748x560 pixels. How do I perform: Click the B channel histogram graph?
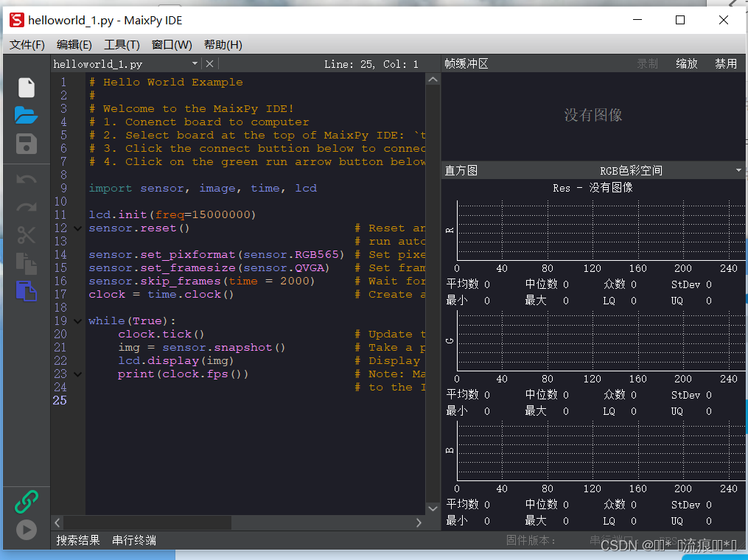601,451
